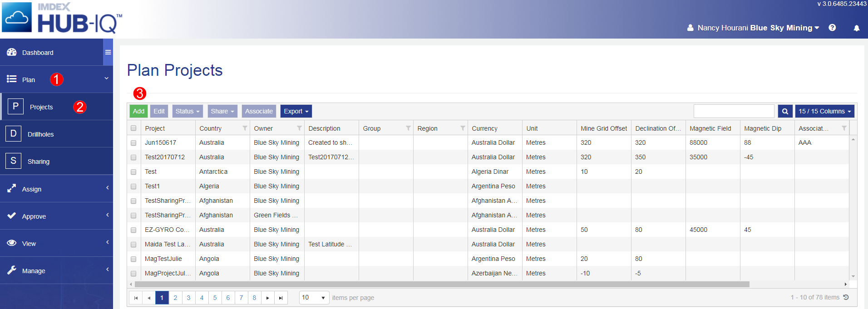Expand the Manage sidebar menu
868x309 pixels.
click(x=34, y=271)
